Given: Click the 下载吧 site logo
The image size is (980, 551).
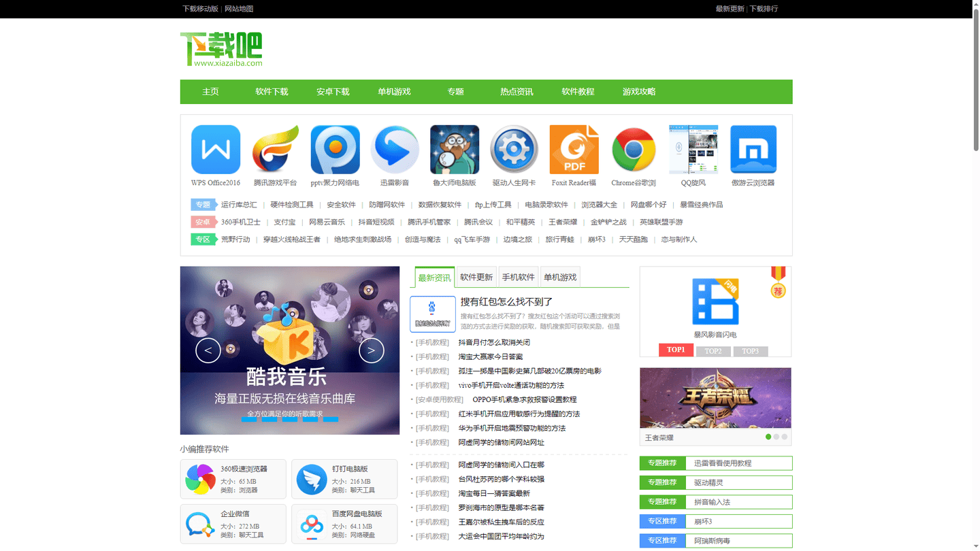Looking at the screenshot, I should tap(221, 49).
